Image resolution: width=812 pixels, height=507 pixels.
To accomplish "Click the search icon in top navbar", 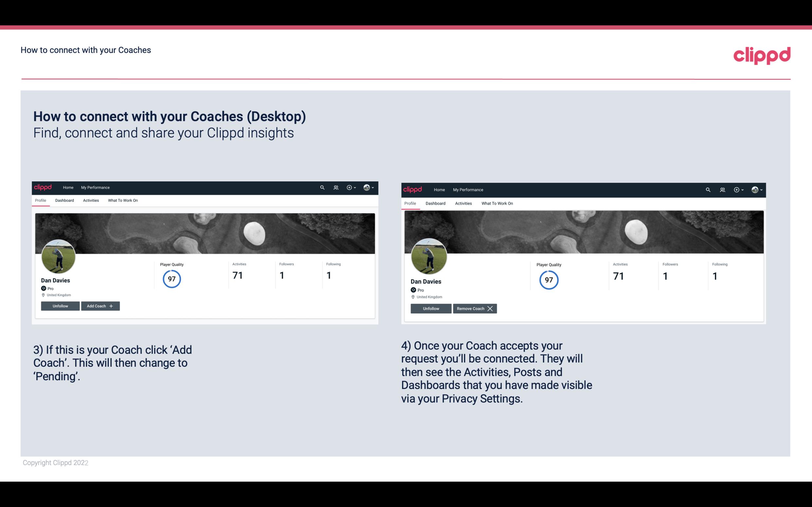I will point(323,187).
